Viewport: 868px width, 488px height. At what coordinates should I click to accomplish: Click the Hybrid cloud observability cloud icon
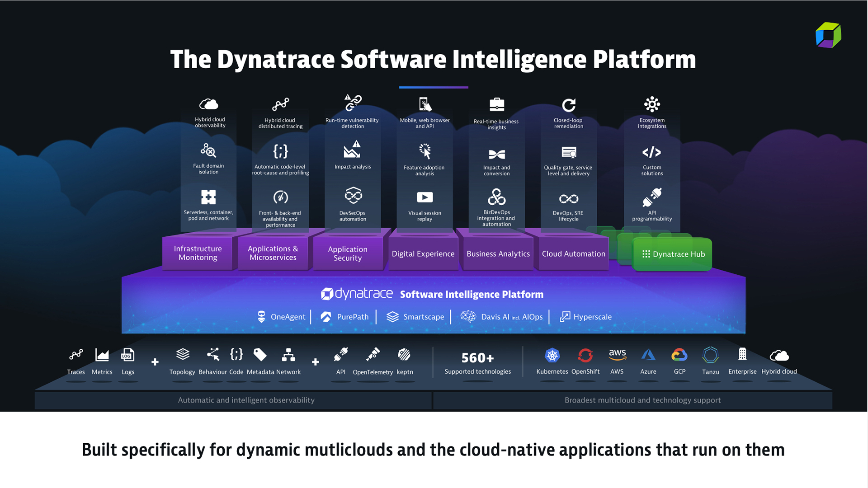(x=209, y=104)
